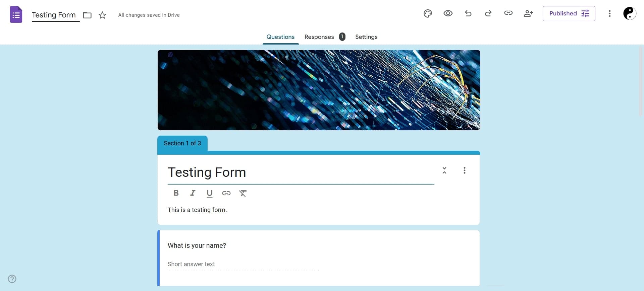Switch to the Responses tab
Viewport: 644px width, 291px height.
(x=319, y=37)
